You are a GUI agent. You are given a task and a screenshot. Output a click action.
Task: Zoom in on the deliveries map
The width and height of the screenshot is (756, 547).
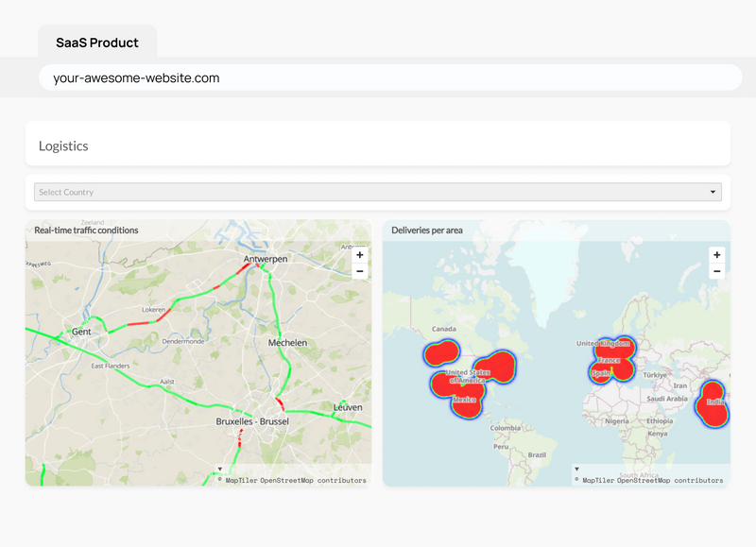coord(716,254)
